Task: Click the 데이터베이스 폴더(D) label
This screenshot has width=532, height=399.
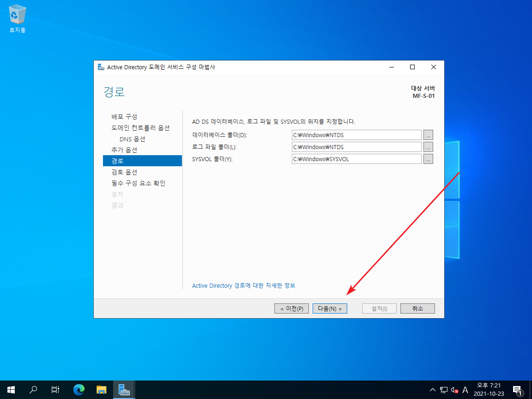Action: coord(219,135)
